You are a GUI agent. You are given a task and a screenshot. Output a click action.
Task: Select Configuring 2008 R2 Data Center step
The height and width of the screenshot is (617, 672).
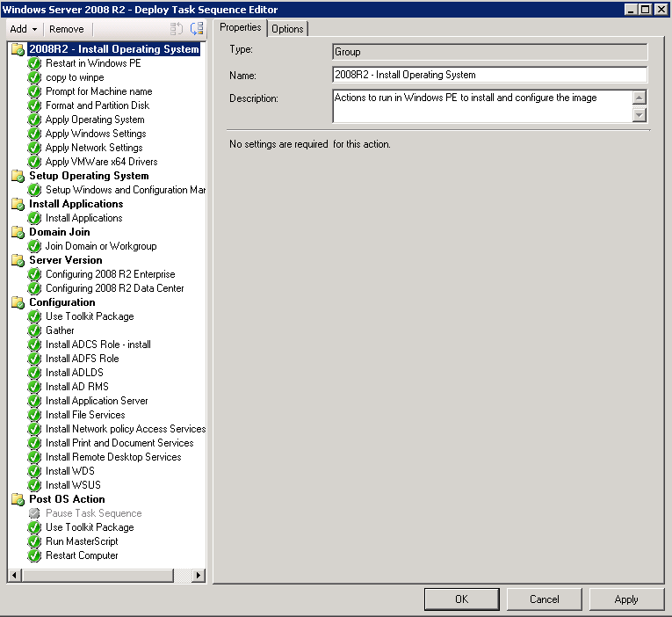[115, 288]
